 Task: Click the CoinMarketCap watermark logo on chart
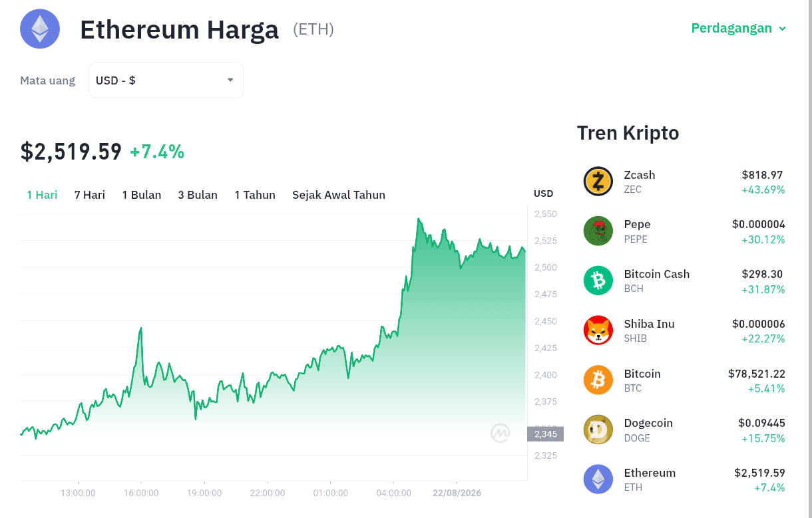pos(501,433)
